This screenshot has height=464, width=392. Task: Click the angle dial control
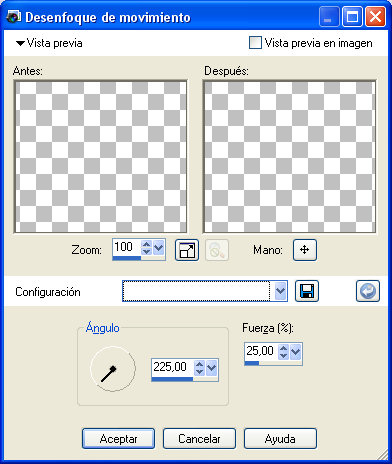click(x=113, y=369)
